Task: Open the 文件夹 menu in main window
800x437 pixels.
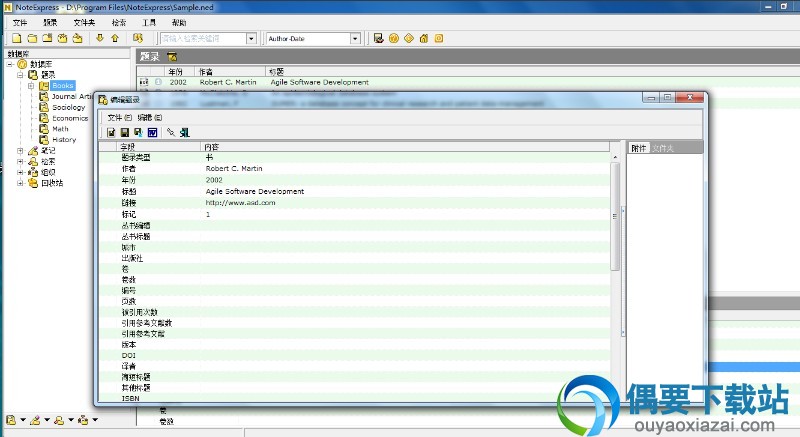Action: (84, 22)
